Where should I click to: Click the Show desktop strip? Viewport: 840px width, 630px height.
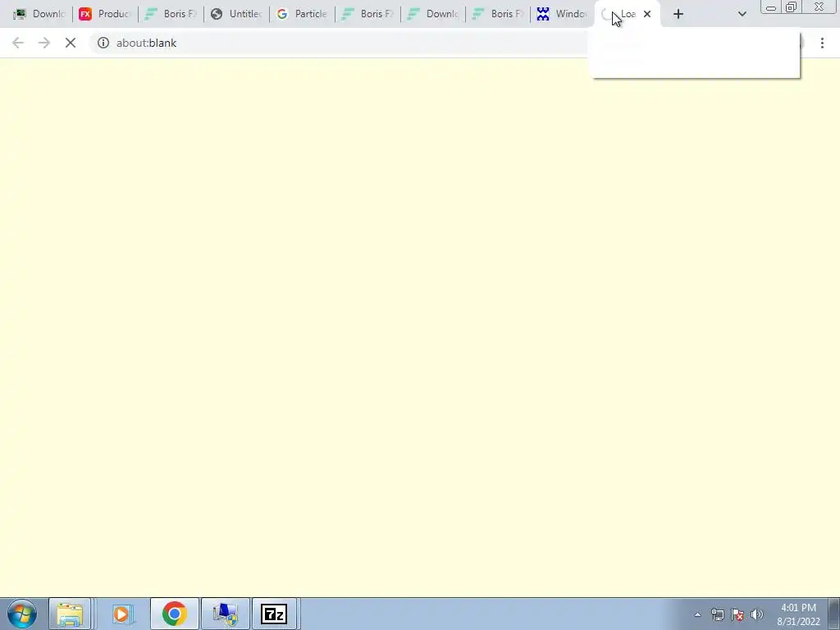[x=833, y=614]
